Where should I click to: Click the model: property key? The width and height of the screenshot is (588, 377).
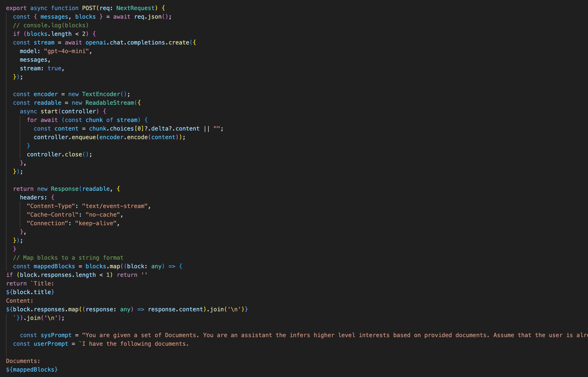tap(30, 51)
